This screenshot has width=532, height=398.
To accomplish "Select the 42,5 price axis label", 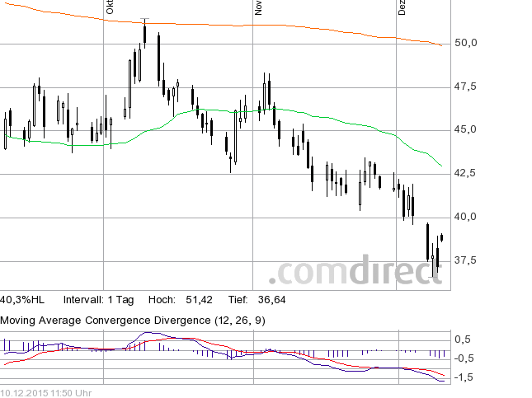I will [x=468, y=174].
